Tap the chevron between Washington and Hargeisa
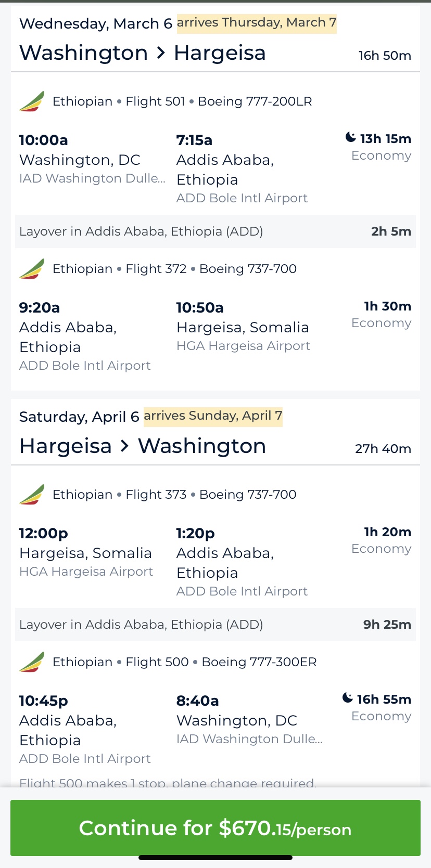Image resolution: width=431 pixels, height=868 pixels. (161, 53)
